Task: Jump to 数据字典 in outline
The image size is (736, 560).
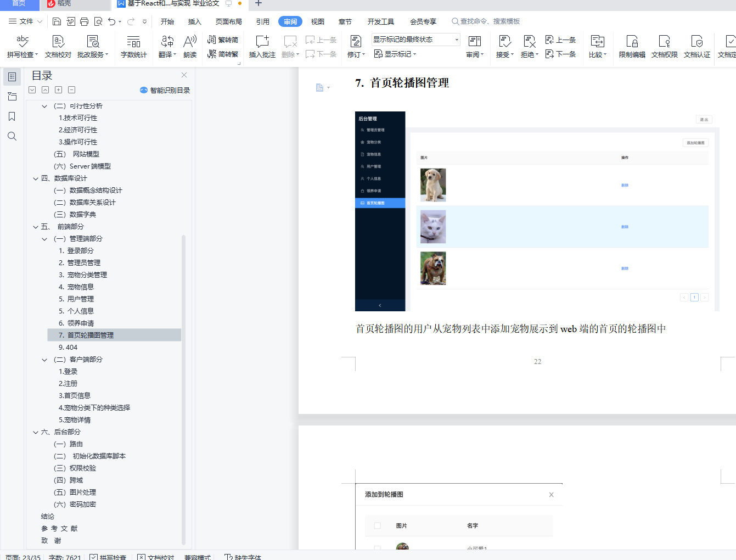Action: pos(75,215)
